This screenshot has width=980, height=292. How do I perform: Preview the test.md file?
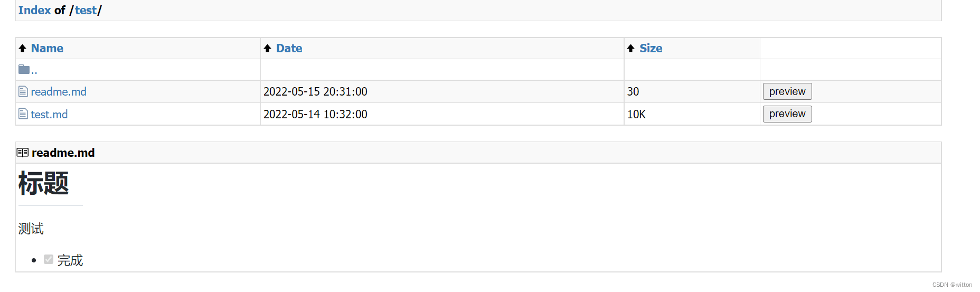[787, 114]
